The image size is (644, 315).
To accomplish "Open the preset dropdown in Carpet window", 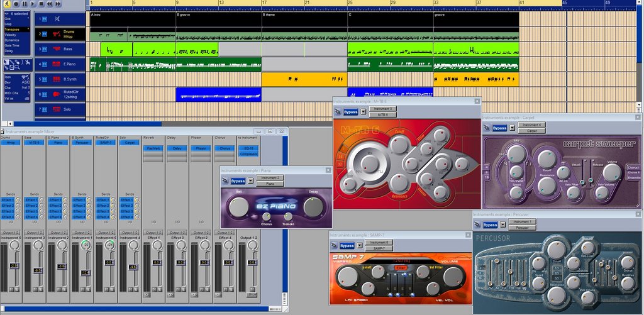I will coord(512,128).
